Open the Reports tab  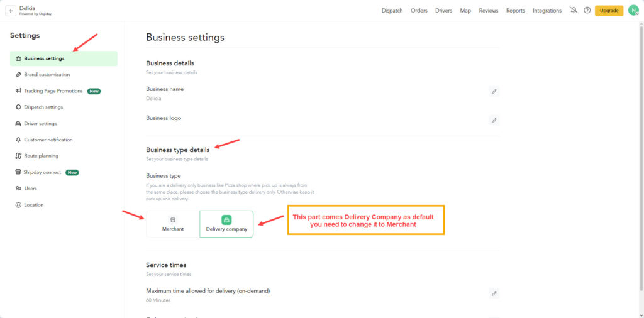(x=515, y=11)
